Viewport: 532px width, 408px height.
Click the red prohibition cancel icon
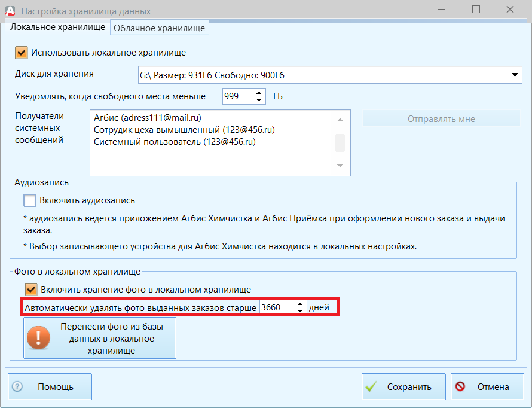(460, 386)
